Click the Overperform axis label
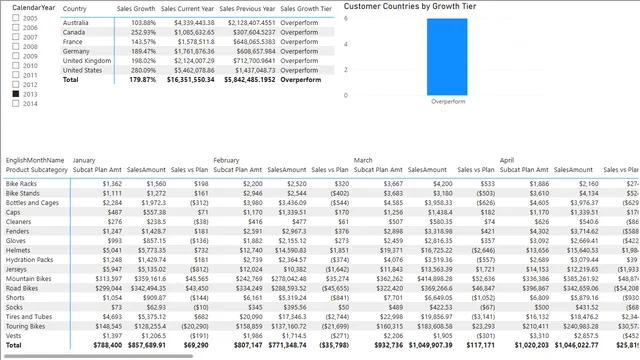640x360 pixels. pyautogui.click(x=448, y=101)
